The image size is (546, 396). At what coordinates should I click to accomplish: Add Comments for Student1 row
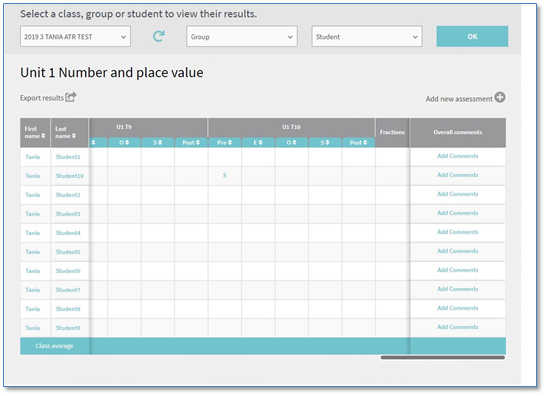point(458,156)
